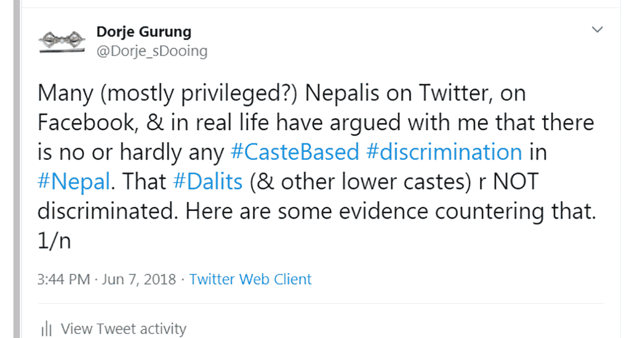Open the #Nepal hashtag
The image size is (644, 338).
(74, 181)
